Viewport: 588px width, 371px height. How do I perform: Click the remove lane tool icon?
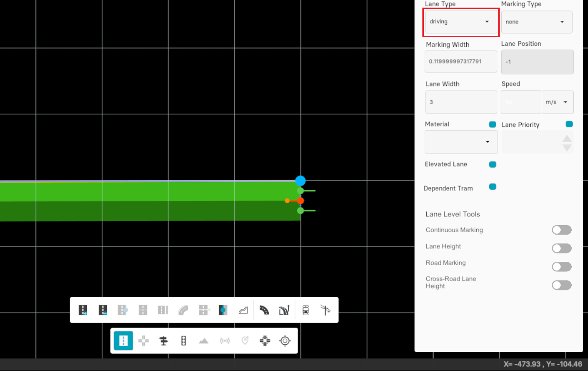pos(103,310)
